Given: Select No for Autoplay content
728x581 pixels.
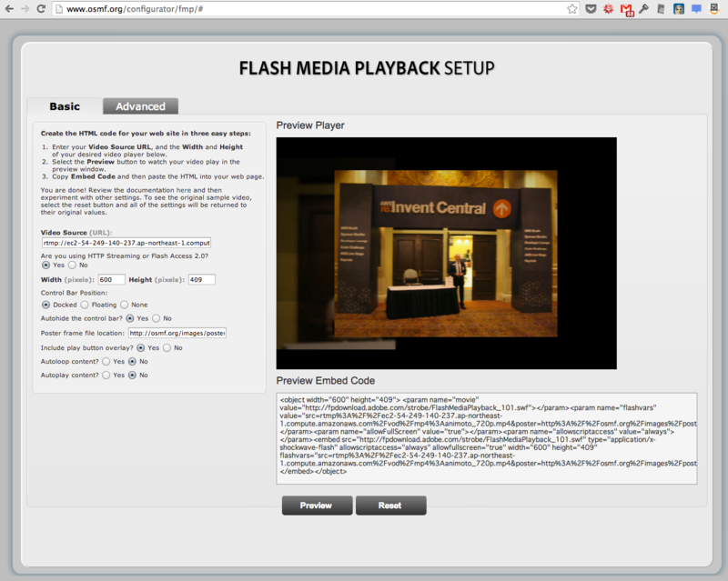Looking at the screenshot, I should (x=132, y=375).
